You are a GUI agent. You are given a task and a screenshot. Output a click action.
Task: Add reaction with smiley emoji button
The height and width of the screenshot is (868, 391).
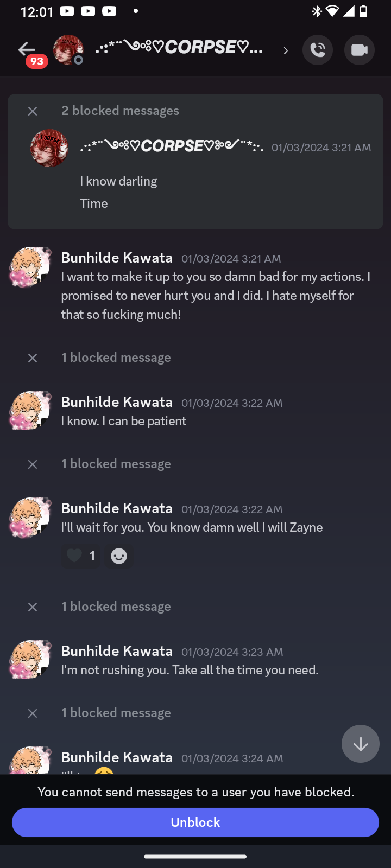(119, 556)
